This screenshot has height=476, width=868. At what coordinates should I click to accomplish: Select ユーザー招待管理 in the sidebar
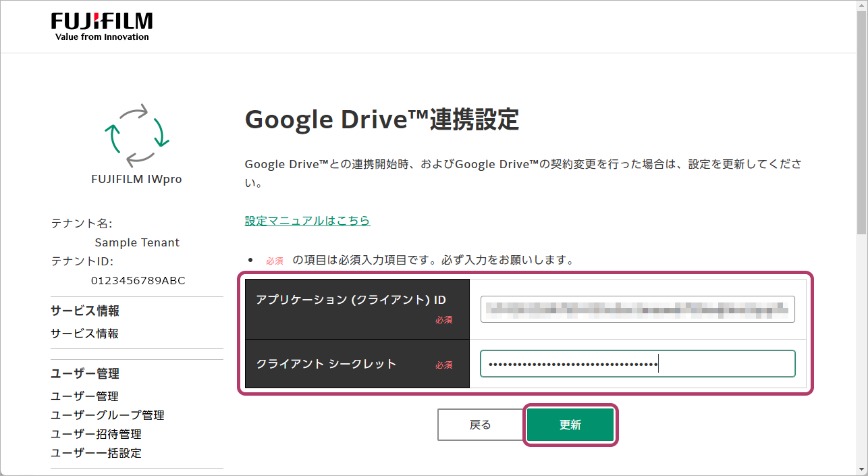(x=96, y=434)
